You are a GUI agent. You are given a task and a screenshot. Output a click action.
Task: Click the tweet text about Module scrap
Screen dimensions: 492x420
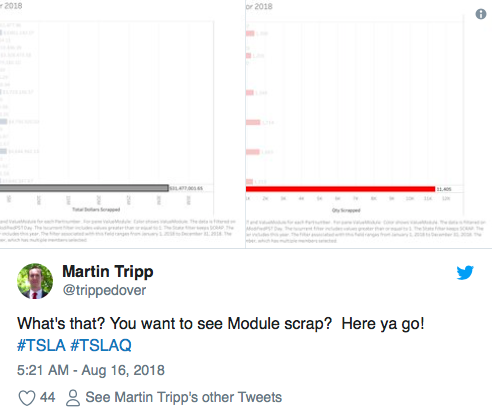point(221,323)
